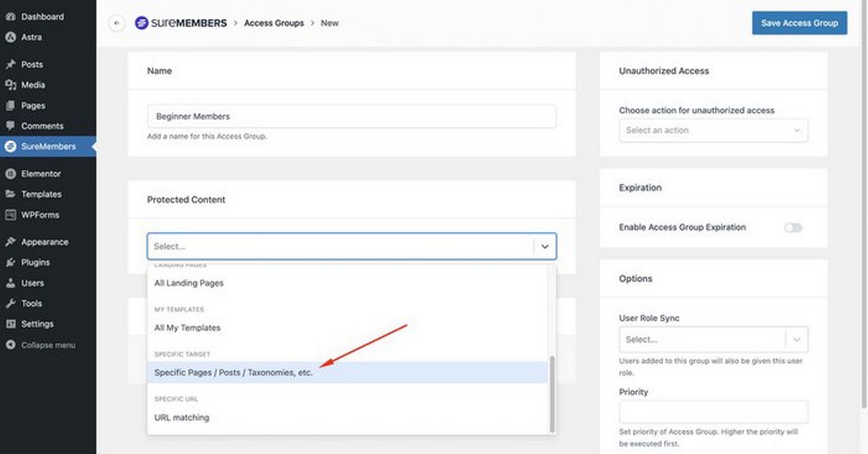Click the Appearance paintbrush icon

11,242
